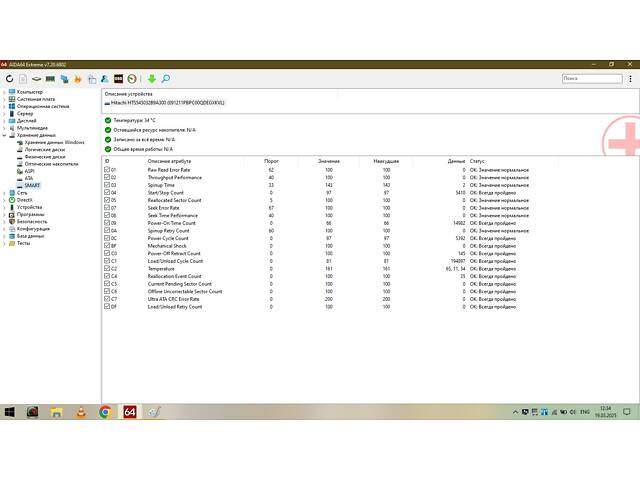
Task: Click the Start button on the taskbar
Action: (x=9, y=412)
